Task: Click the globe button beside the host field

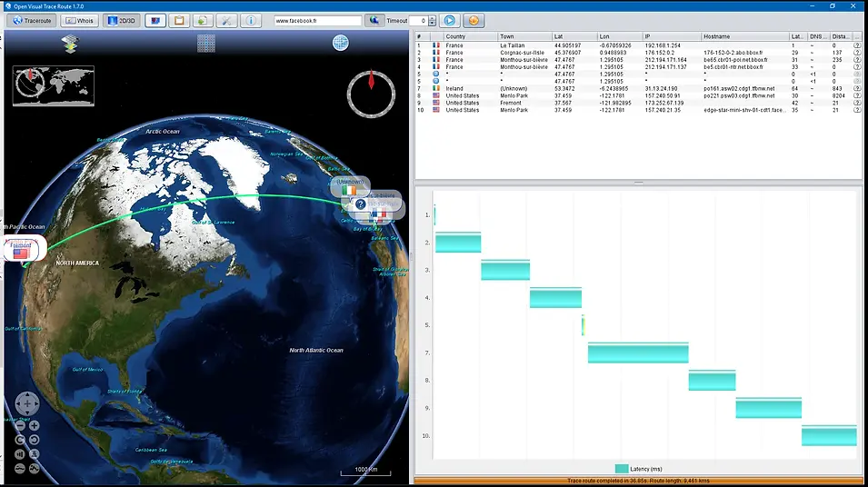Action: pos(374,21)
